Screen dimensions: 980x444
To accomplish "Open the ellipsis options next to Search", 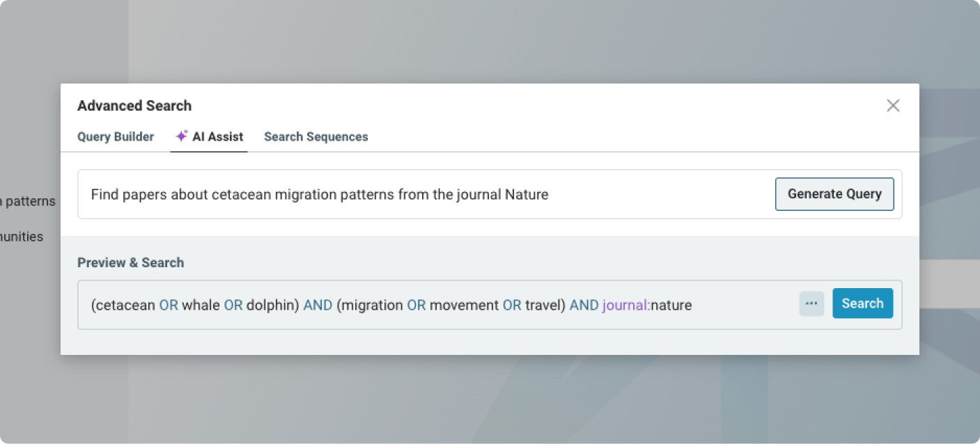I will [811, 303].
